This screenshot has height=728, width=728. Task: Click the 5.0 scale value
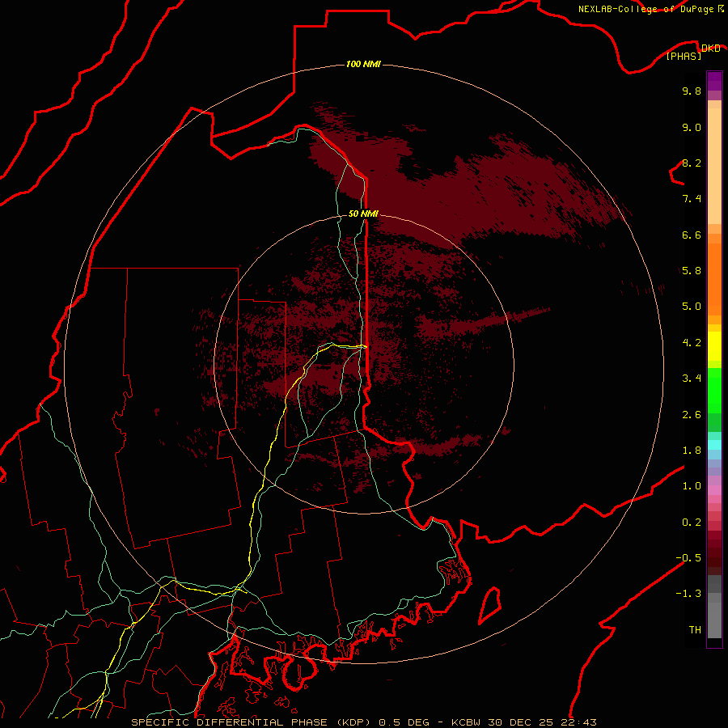pyautogui.click(x=692, y=307)
